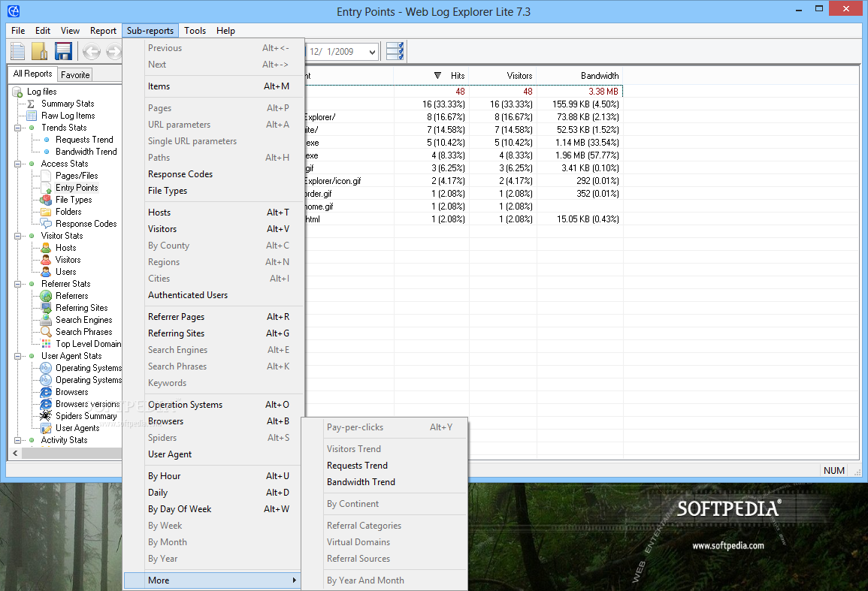Viewport: 868px width, 591px height.
Task: Collapse the Activity Stats tree node
Action: (18, 441)
